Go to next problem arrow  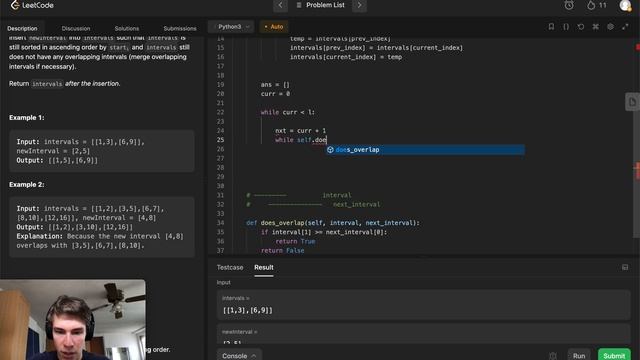(x=360, y=5)
